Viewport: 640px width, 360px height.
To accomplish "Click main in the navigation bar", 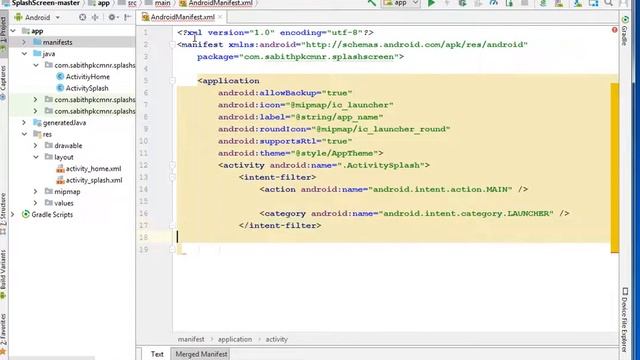I will pyautogui.click(x=162, y=3).
